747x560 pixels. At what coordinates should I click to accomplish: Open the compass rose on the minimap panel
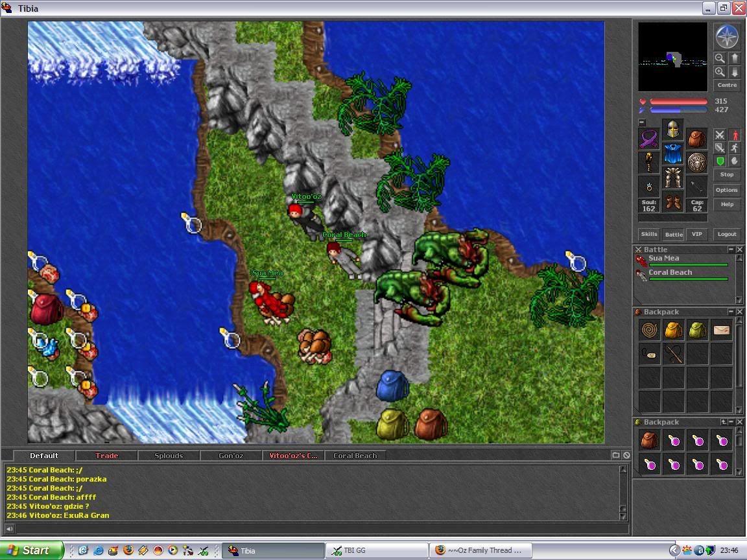coord(727,37)
